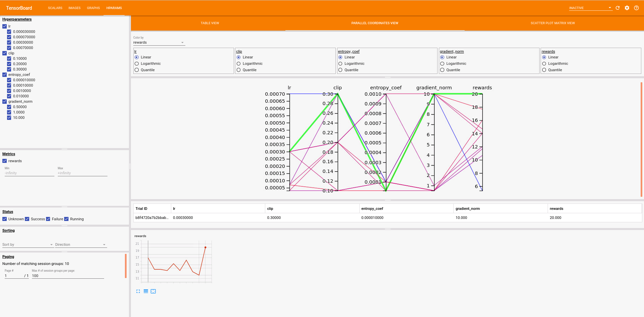Screen dimensions: 644x317
Task: Click the entropy_coef axis label in plot
Action: coord(386,88)
